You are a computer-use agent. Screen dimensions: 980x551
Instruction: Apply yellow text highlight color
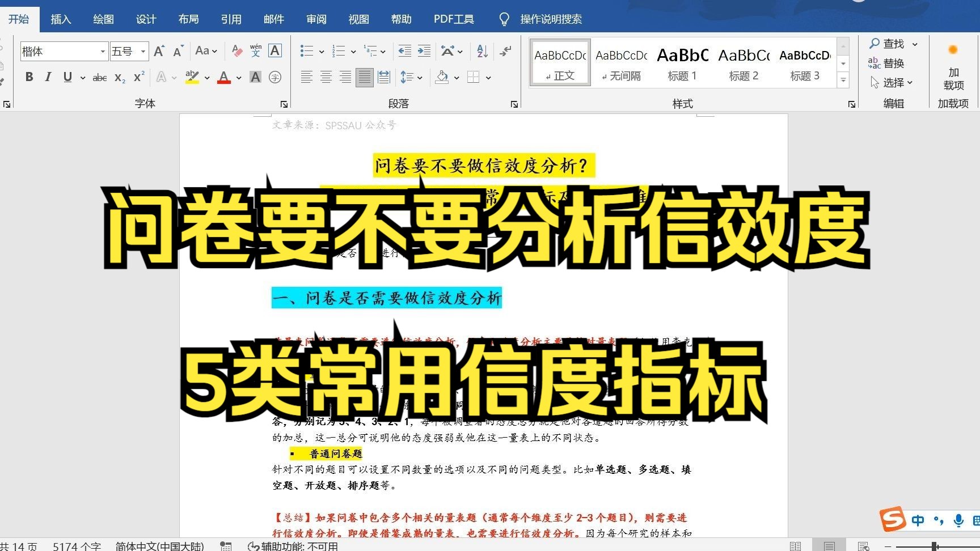(x=192, y=77)
